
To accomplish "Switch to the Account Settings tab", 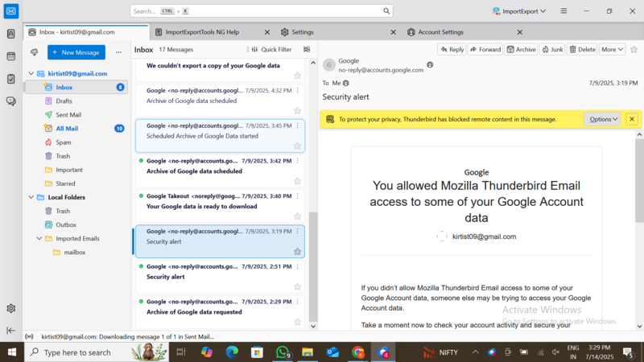I will pyautogui.click(x=440, y=32).
